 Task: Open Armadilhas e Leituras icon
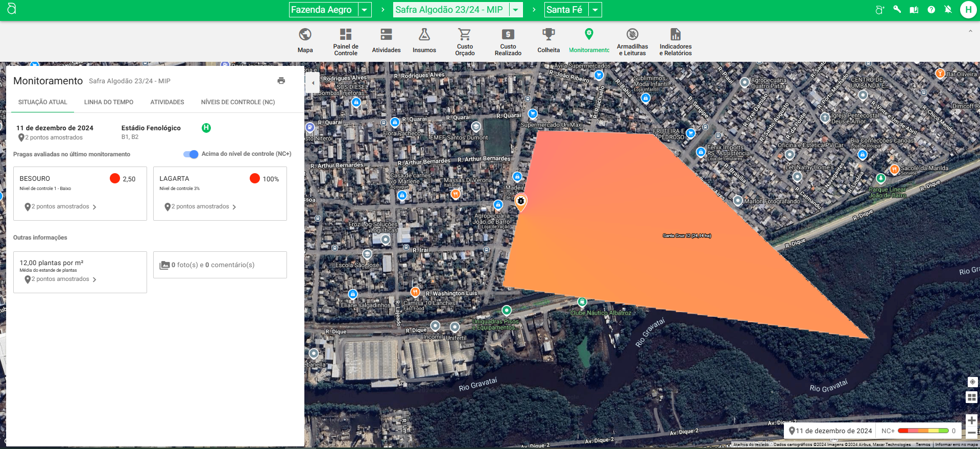click(x=632, y=35)
